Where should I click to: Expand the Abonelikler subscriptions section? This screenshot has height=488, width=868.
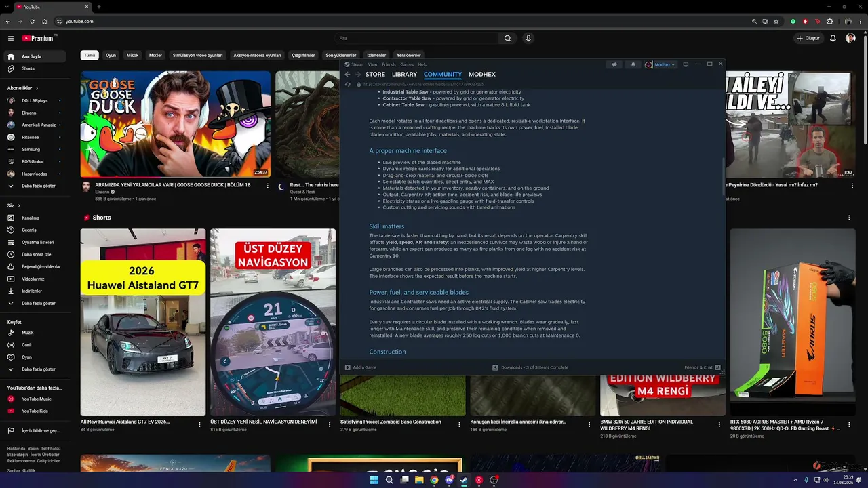coord(22,88)
